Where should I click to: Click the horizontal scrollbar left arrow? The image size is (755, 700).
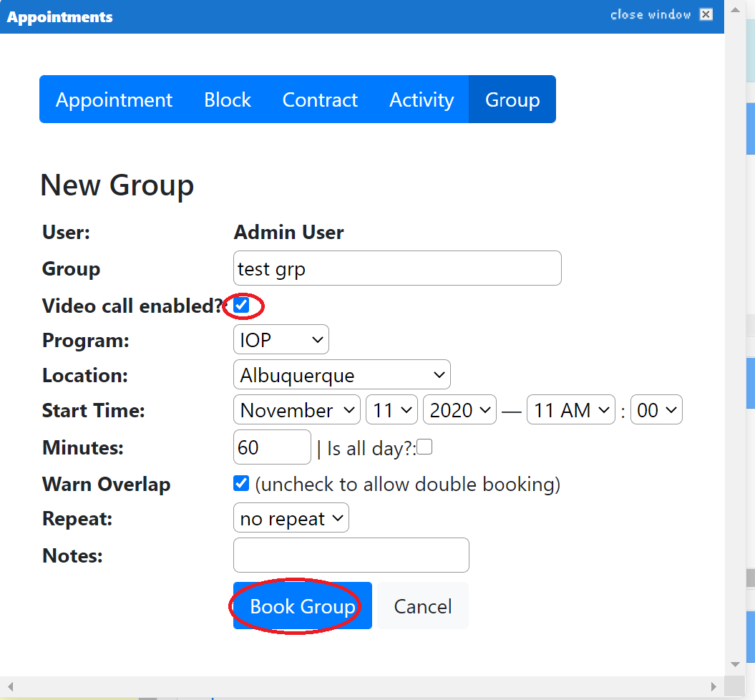pyautogui.click(x=10, y=686)
